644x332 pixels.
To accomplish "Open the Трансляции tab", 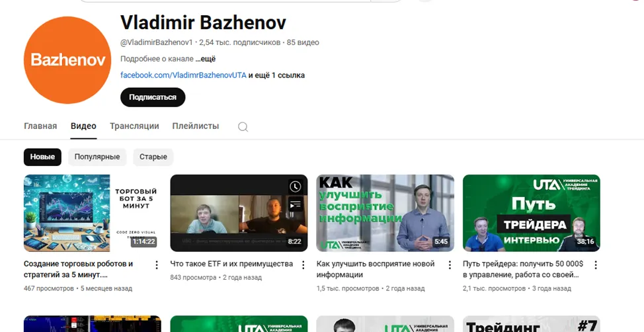I will pos(134,126).
